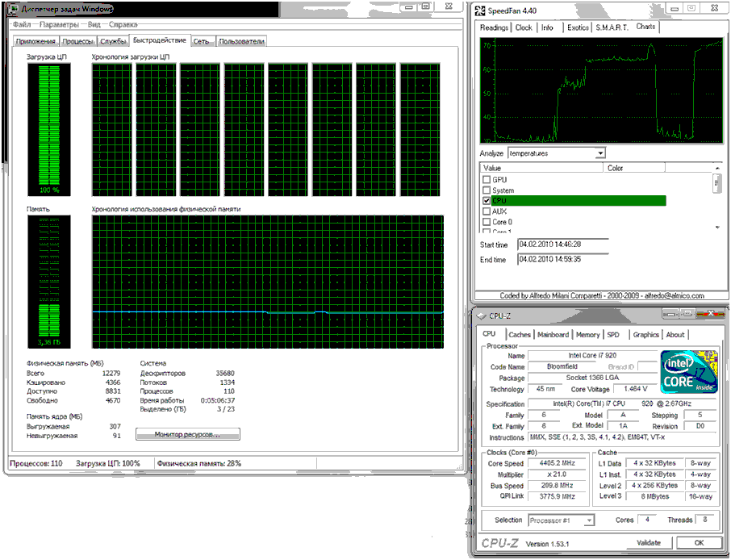Viewport: 731px width, 560px height.
Task: Click the scroll down arrow in SpeedFan list
Action: pos(717,228)
